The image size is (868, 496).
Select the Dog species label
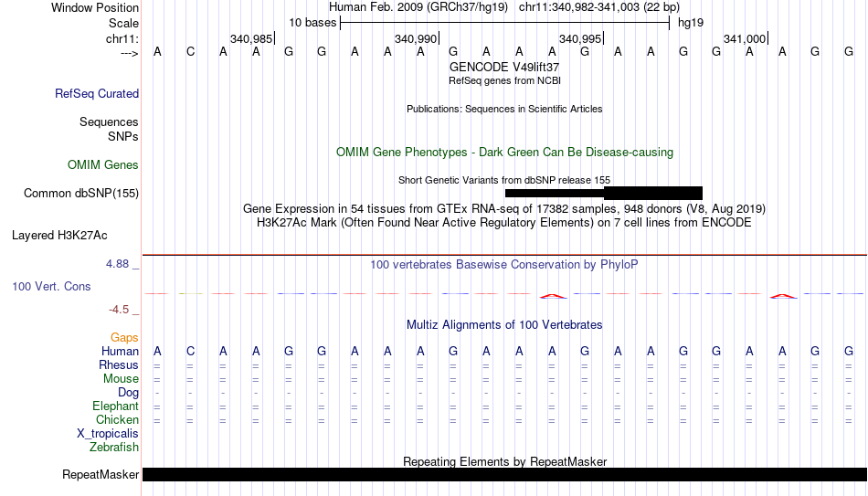pyautogui.click(x=128, y=393)
